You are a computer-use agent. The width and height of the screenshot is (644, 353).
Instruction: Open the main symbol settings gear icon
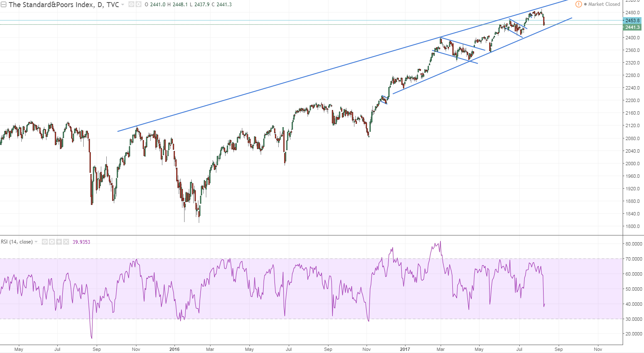point(139,5)
